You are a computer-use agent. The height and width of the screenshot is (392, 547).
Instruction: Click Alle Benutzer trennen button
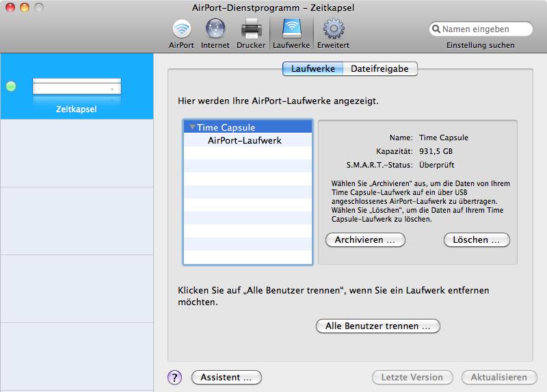click(x=378, y=326)
